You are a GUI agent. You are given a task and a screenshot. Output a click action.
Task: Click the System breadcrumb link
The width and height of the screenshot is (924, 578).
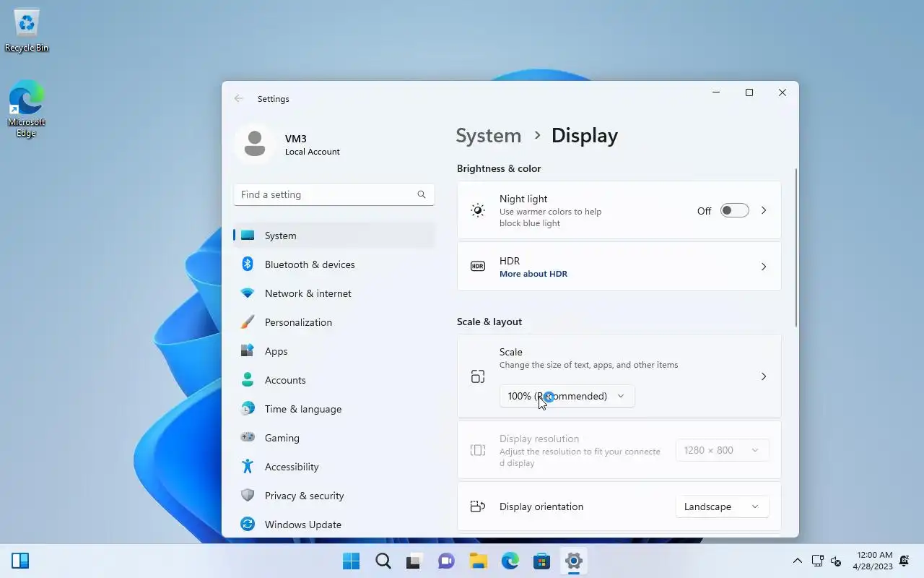pyautogui.click(x=489, y=136)
